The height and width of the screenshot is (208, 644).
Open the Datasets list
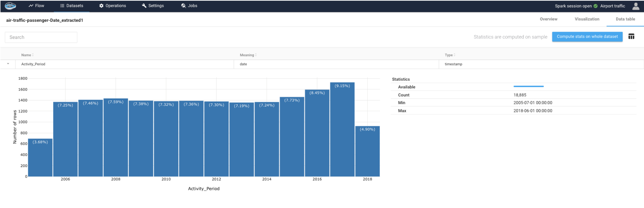coord(72,6)
